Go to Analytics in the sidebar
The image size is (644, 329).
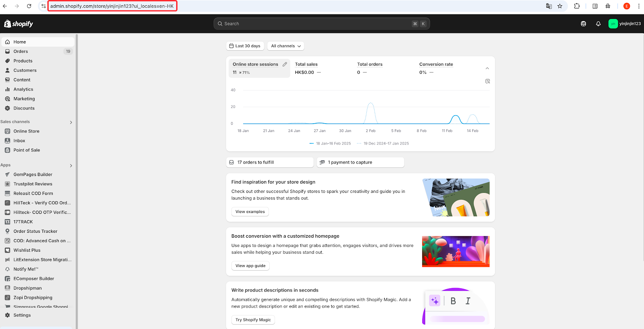[x=23, y=89]
